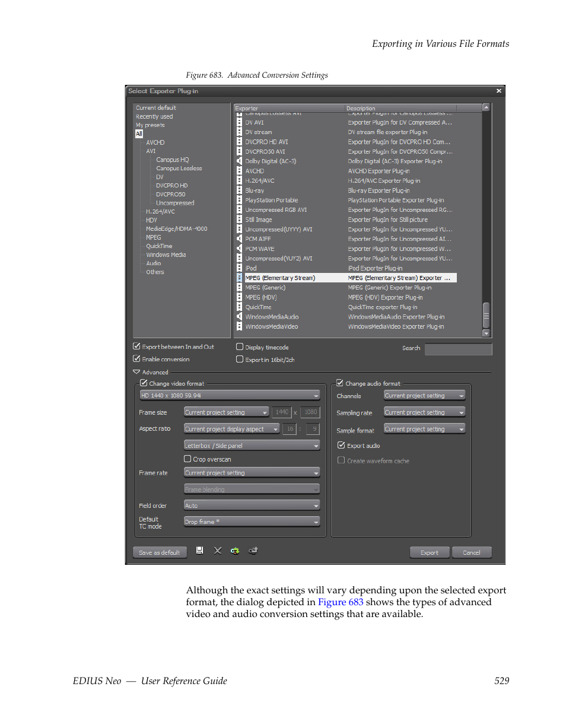Enable Export in 16bit/2ch checkbox
The height and width of the screenshot is (728, 566).
coord(240,360)
